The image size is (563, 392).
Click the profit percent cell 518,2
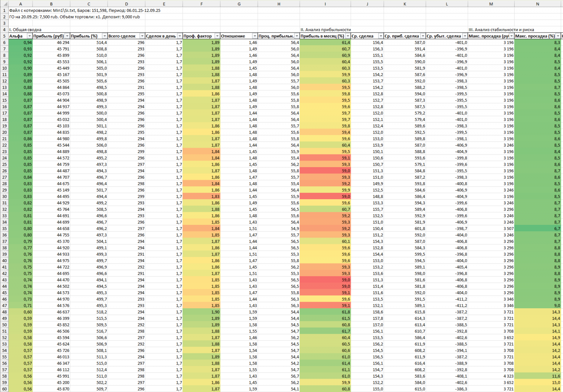[x=89, y=312]
